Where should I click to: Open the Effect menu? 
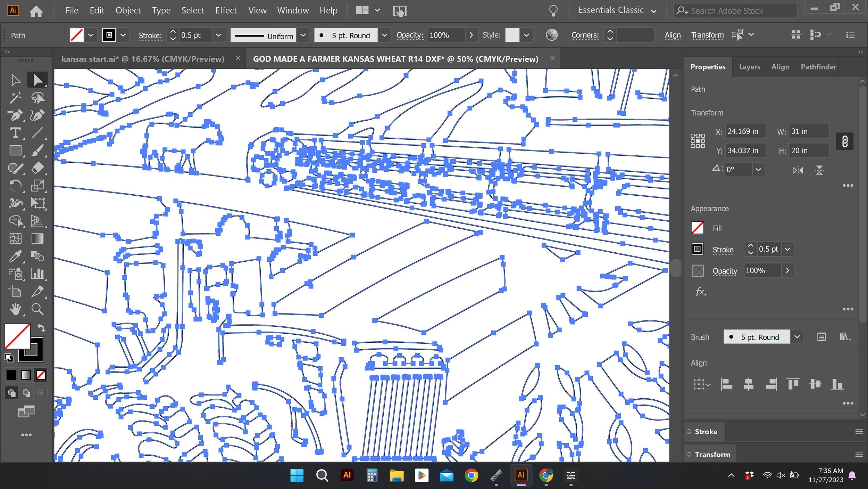click(x=226, y=10)
